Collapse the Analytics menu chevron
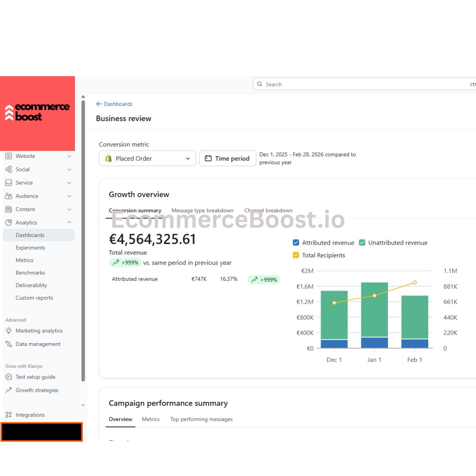Viewport: 476px width, 476px height. 69,223
